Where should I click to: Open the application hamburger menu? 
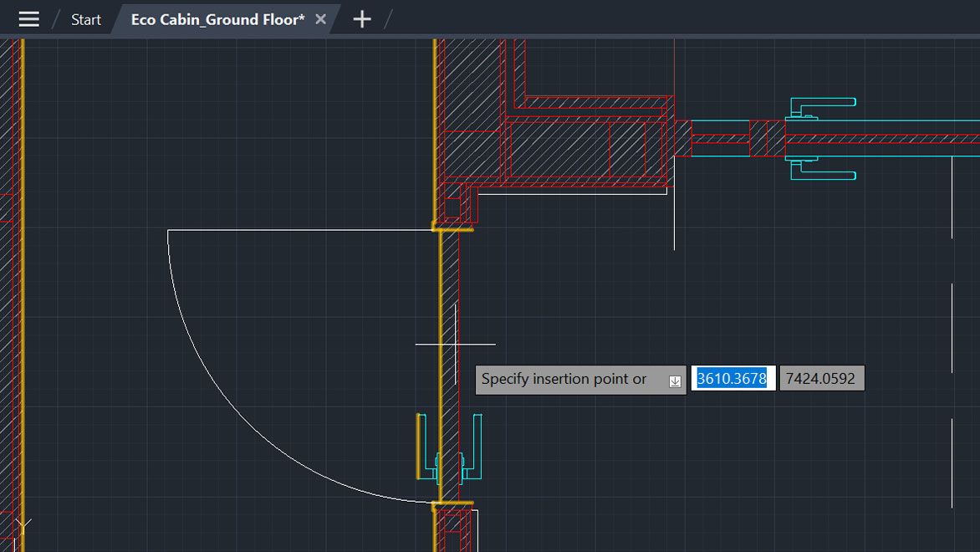tap(28, 18)
